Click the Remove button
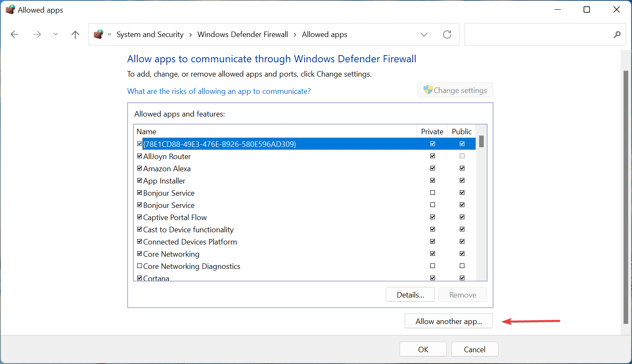This screenshot has width=632, height=364. coord(462,295)
